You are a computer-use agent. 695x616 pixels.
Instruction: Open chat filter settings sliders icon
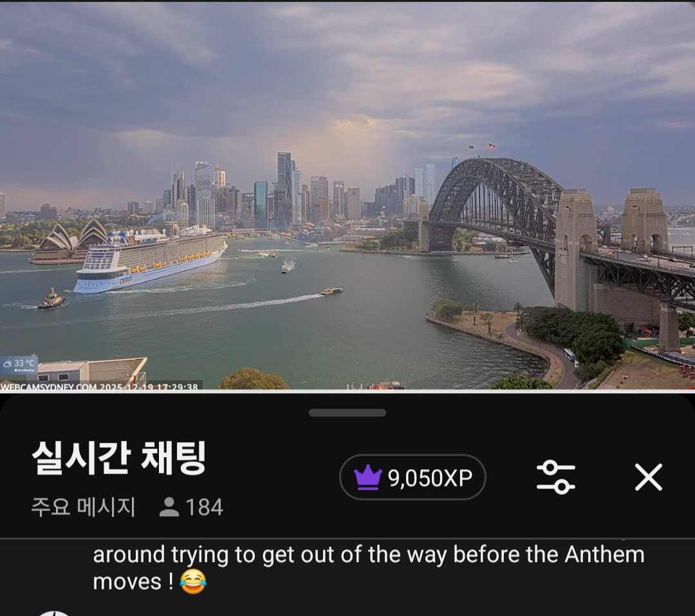(x=556, y=477)
